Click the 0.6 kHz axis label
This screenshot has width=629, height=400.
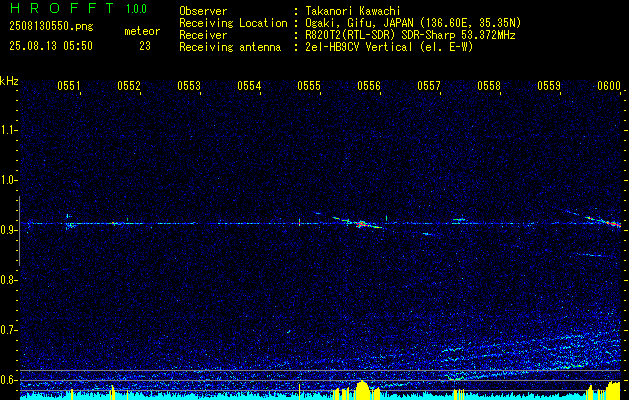click(x=9, y=380)
